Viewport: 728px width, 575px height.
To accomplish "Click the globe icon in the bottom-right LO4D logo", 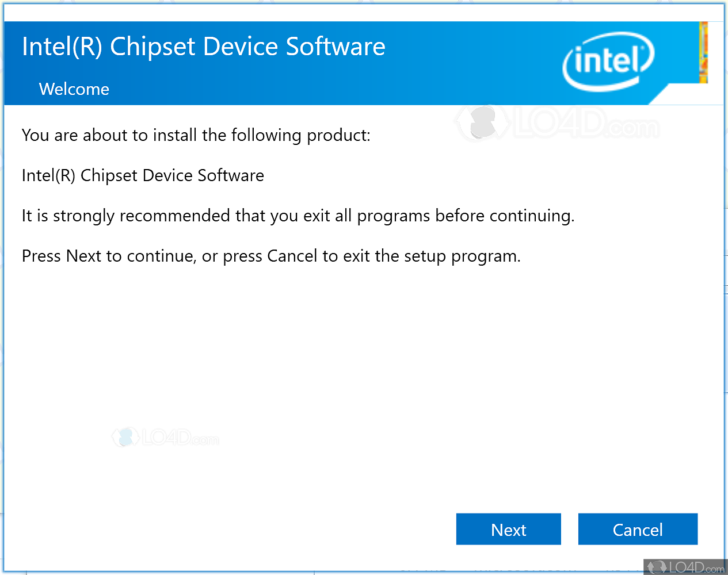I will point(656,567).
